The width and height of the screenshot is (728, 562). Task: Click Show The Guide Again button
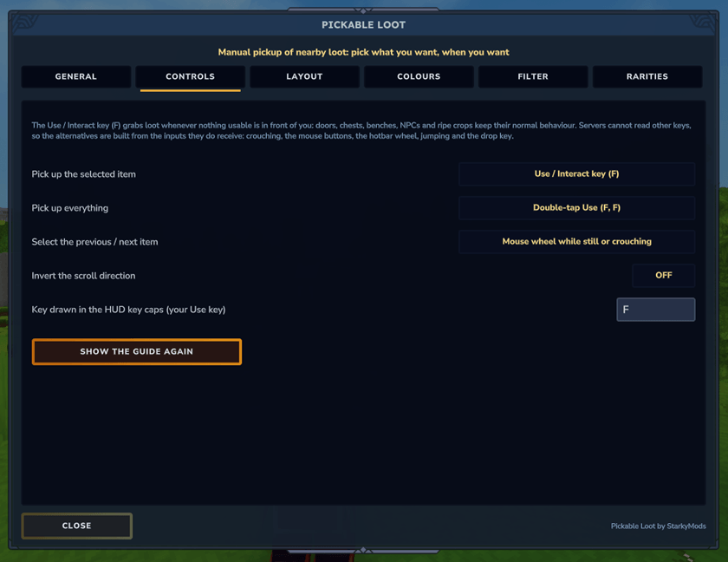137,351
